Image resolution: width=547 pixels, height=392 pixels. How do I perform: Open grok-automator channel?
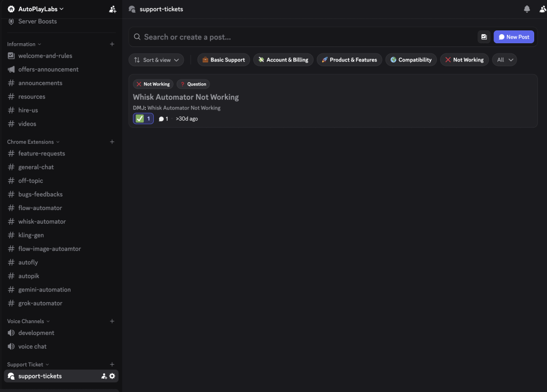pyautogui.click(x=61, y=303)
